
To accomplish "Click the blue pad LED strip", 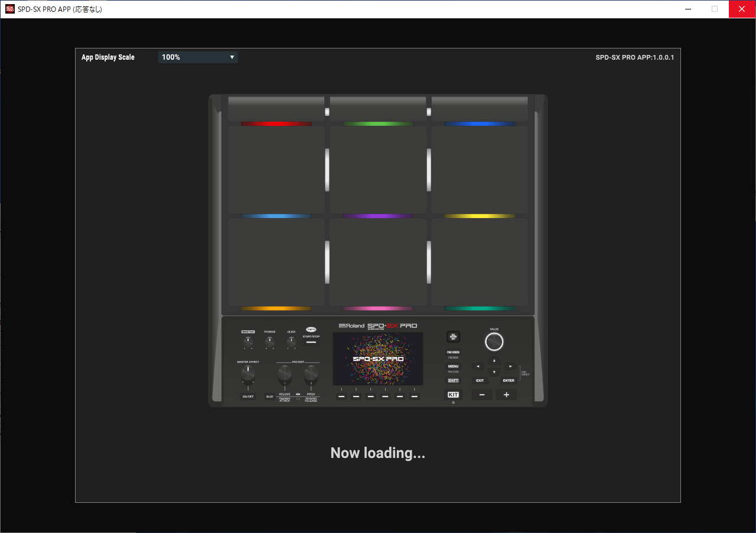I will [x=480, y=124].
